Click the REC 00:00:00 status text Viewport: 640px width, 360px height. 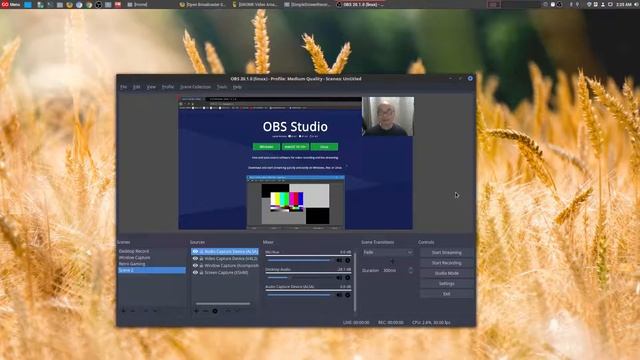[391, 322]
